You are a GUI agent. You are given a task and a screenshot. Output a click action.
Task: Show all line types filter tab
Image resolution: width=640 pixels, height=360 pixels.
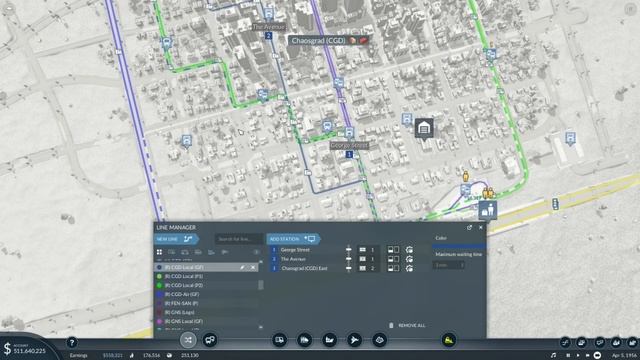[159, 252]
